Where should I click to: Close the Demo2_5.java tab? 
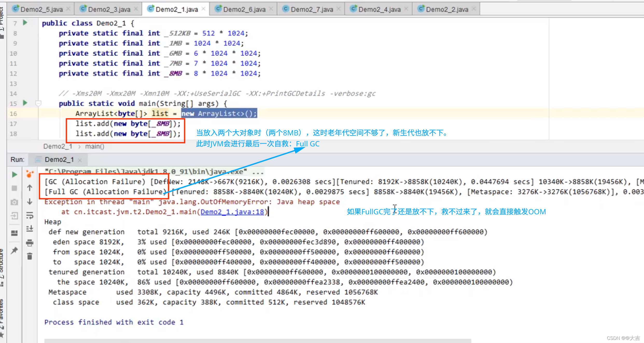[x=68, y=9]
